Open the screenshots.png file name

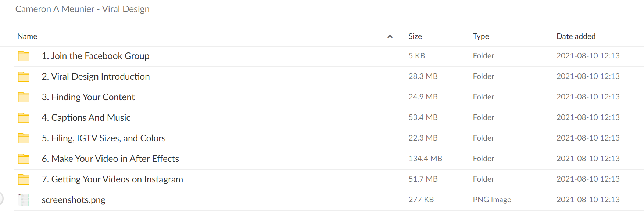point(74,200)
